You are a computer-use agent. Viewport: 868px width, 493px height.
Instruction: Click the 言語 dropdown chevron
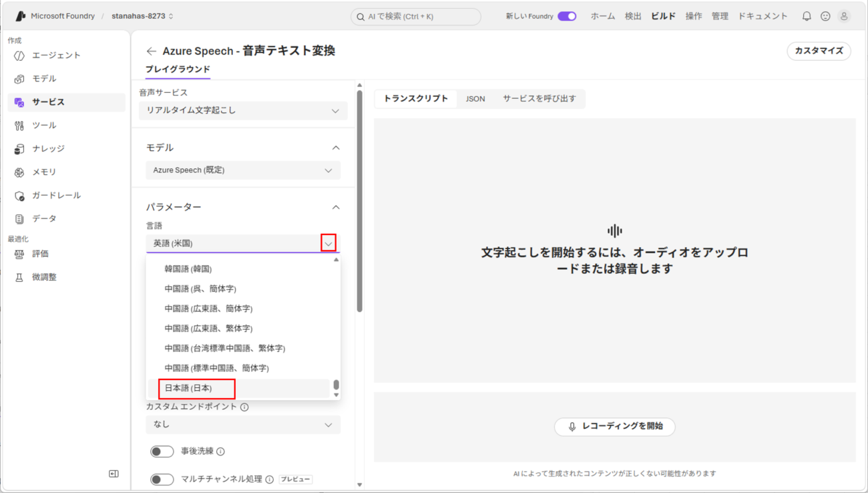point(329,244)
